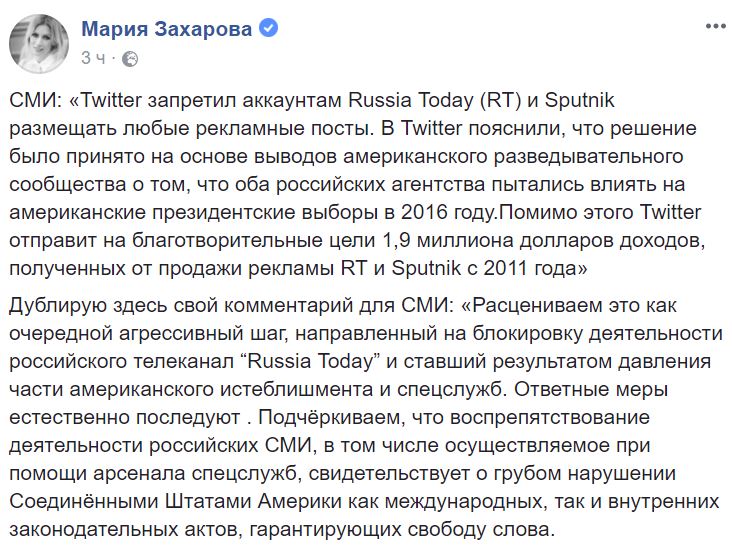732x547 pixels.
Task: Click the blue verified checkmark badge
Action: pyautogui.click(x=268, y=28)
